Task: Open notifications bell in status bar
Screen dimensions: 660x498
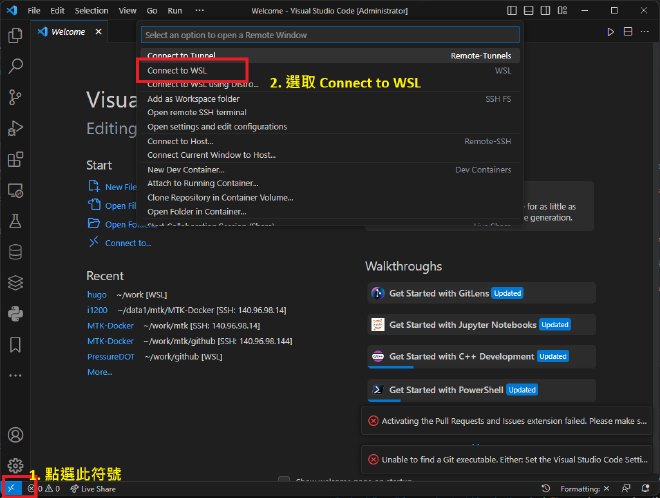Action: 645,488
